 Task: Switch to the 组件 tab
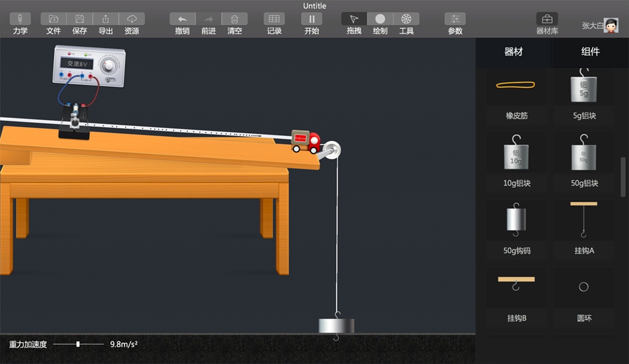click(x=590, y=52)
